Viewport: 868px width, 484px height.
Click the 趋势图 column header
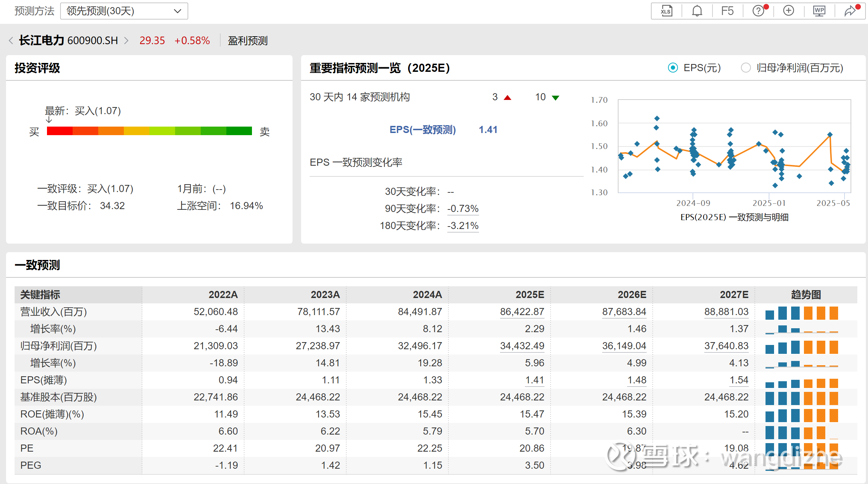coord(806,294)
